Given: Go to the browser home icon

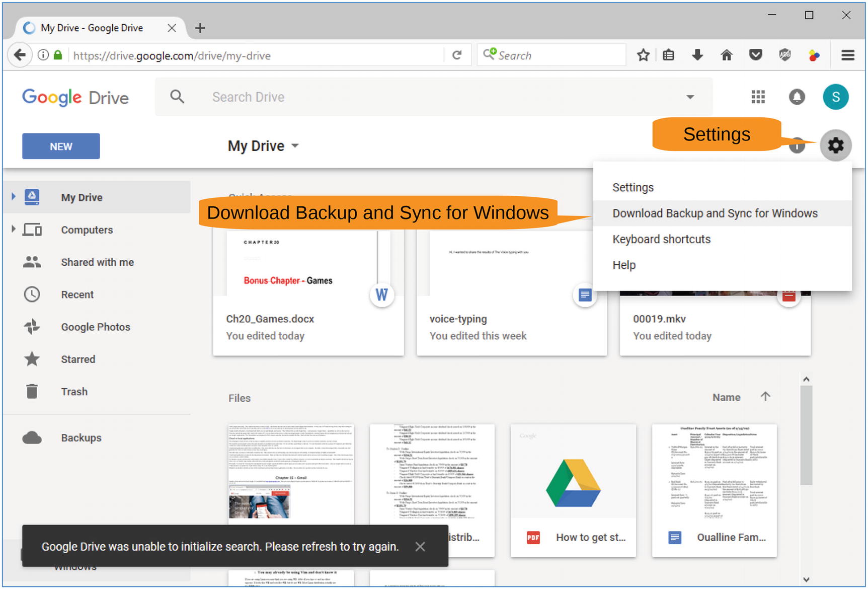Looking at the screenshot, I should click(726, 55).
